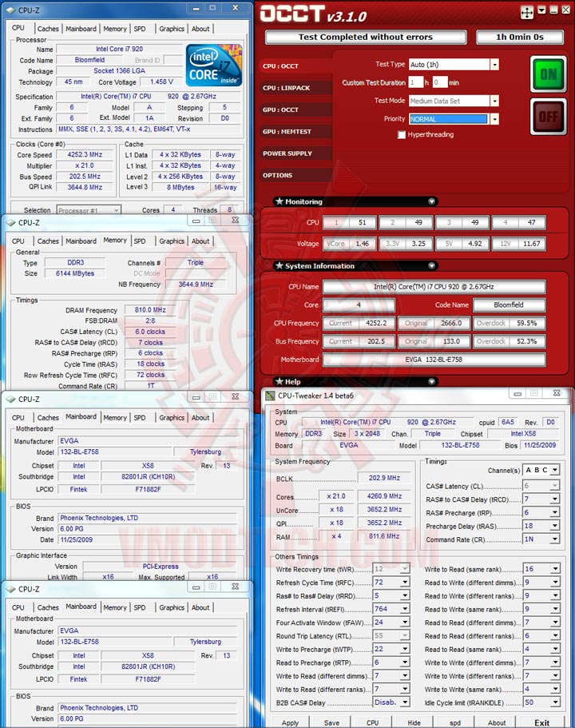
Task: Select the GPU : OCCT test
Action: (x=296, y=109)
